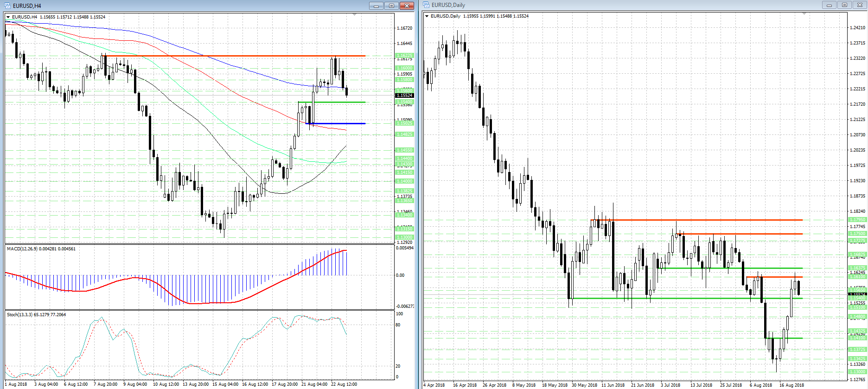Restore the EURUSD,H4 chart window
868x389 pixels.
(391, 6)
